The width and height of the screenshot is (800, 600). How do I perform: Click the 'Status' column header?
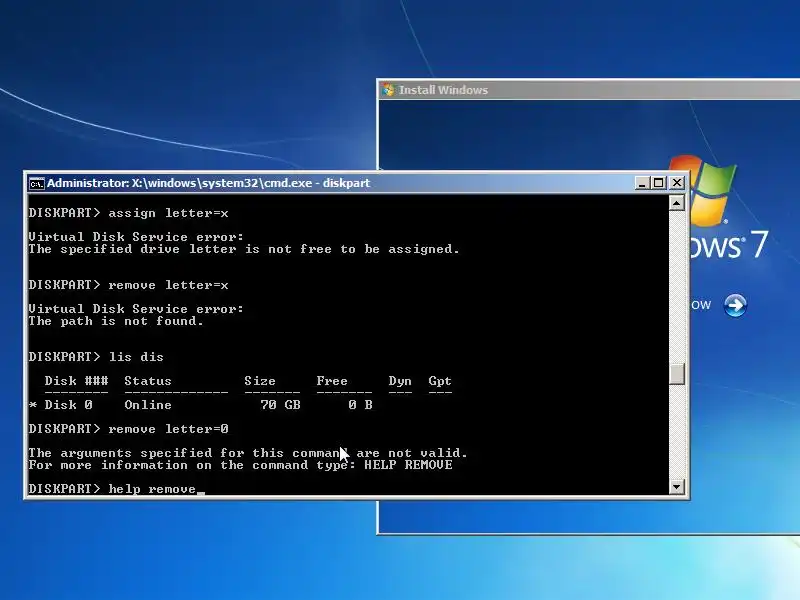pyautogui.click(x=148, y=381)
